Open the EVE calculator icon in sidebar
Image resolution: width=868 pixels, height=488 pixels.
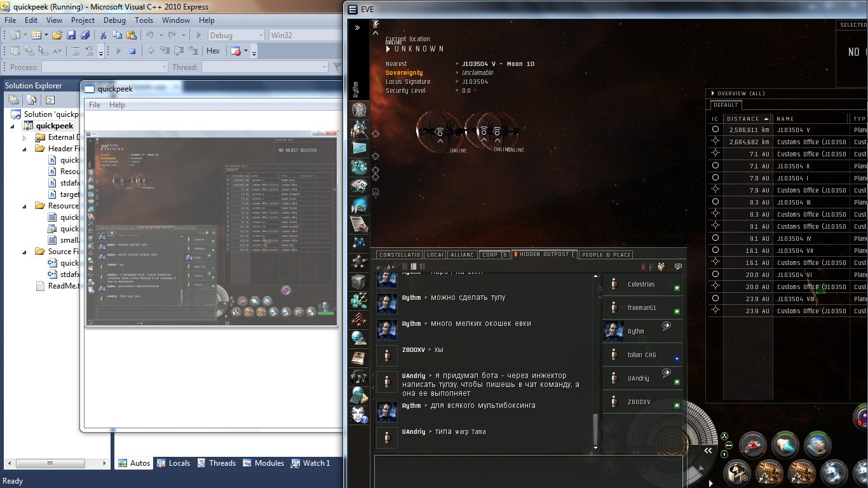click(x=359, y=396)
